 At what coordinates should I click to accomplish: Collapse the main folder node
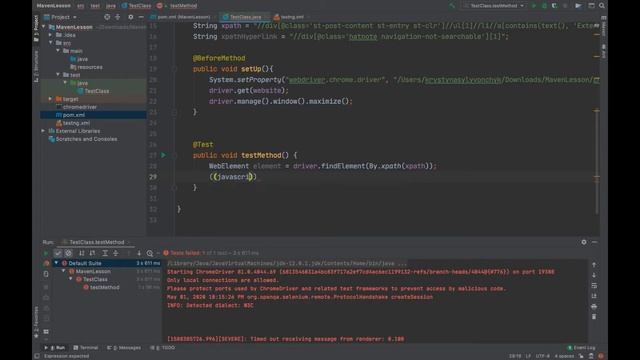(x=58, y=51)
